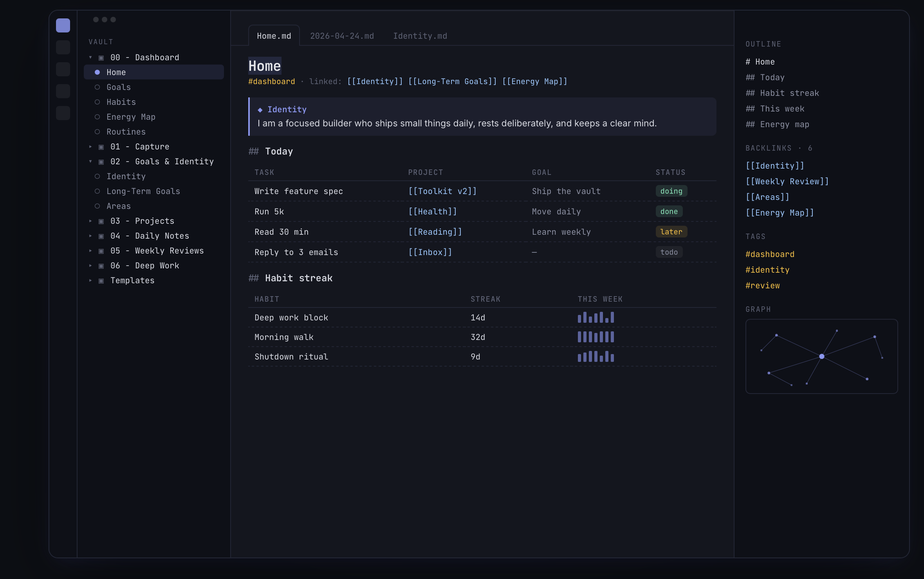Switch to the Identity.md tab
This screenshot has height=579, width=924.
point(420,36)
